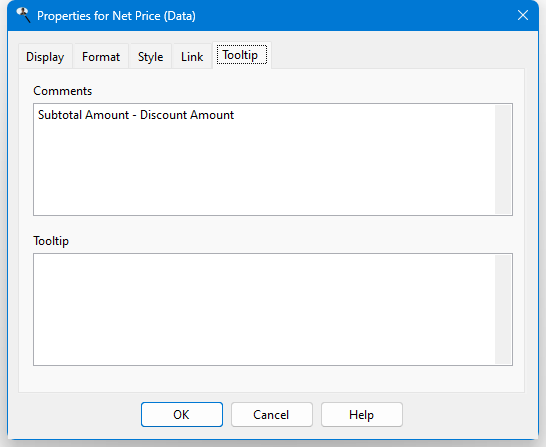Open the Format tab
The image size is (546, 447).
click(x=101, y=56)
